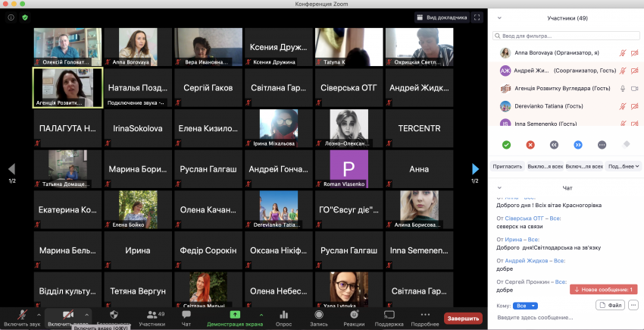The width and height of the screenshot is (644, 330).
Task: Select the Федір Сорокін participant tile
Action: click(208, 250)
